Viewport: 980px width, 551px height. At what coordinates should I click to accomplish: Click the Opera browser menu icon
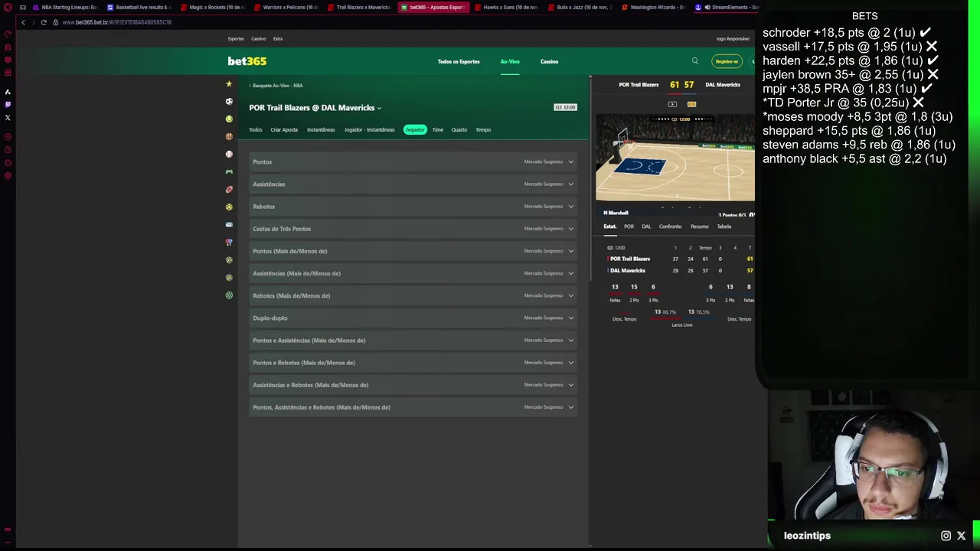click(x=8, y=7)
